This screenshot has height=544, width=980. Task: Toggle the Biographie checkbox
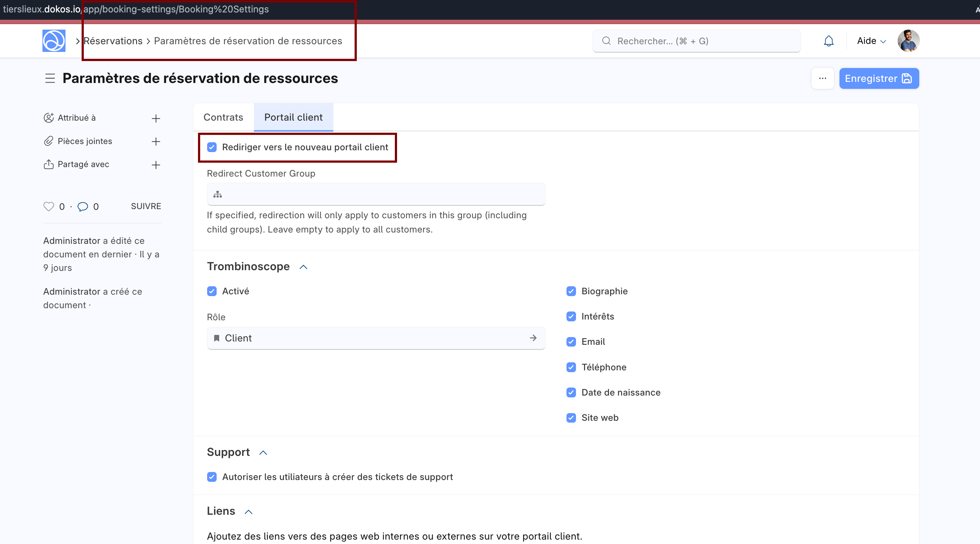coord(571,291)
